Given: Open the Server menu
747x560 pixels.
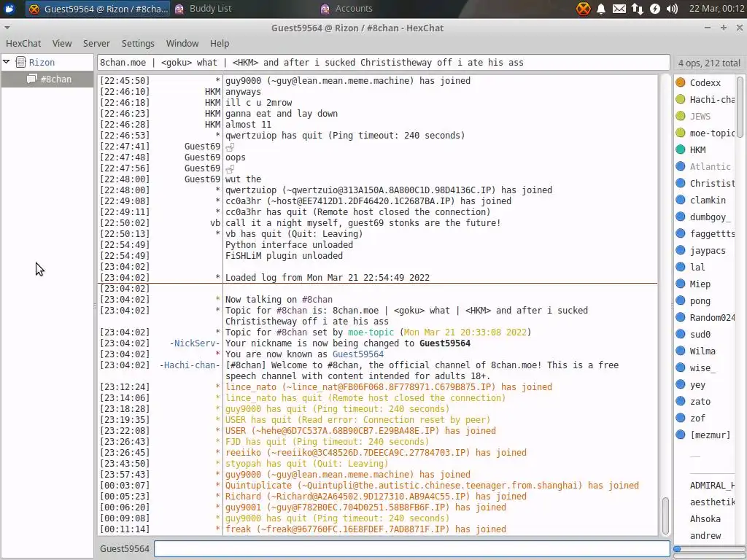Looking at the screenshot, I should (96, 43).
